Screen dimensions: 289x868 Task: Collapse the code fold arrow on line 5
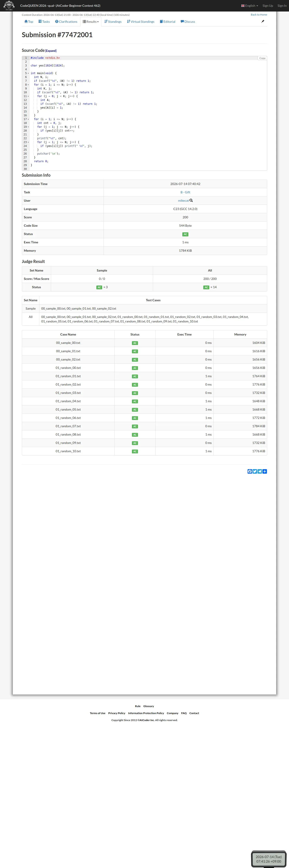[x=28, y=73]
